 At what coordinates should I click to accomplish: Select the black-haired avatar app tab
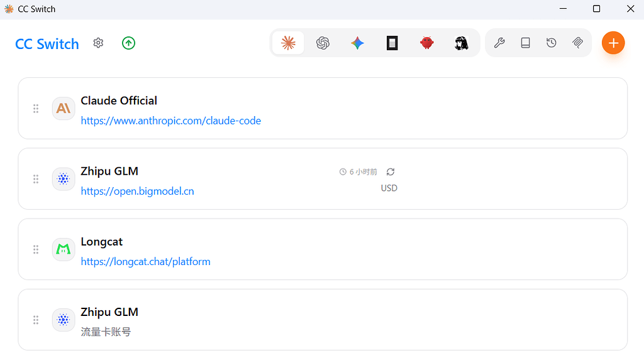[x=461, y=43]
